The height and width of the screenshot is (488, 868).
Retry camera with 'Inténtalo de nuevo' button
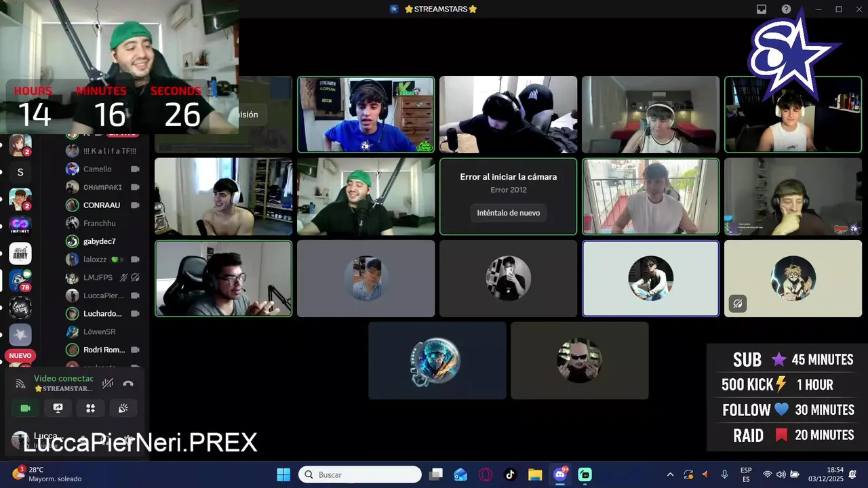pos(508,213)
